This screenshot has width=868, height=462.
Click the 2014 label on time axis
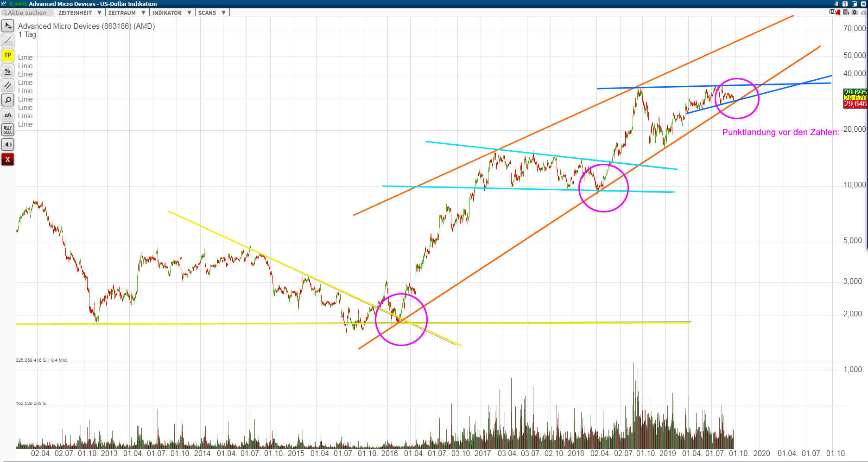[202, 453]
